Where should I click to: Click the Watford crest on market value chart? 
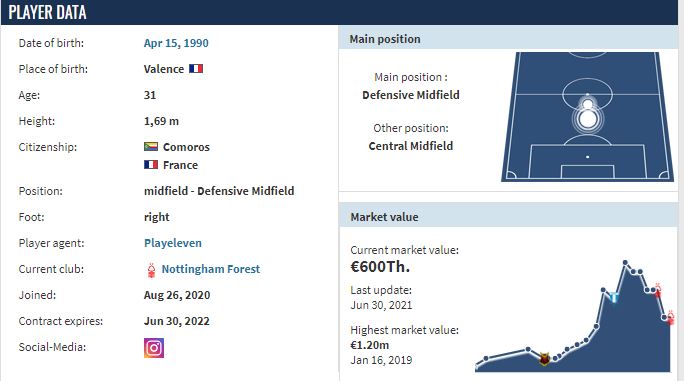pos(544,359)
